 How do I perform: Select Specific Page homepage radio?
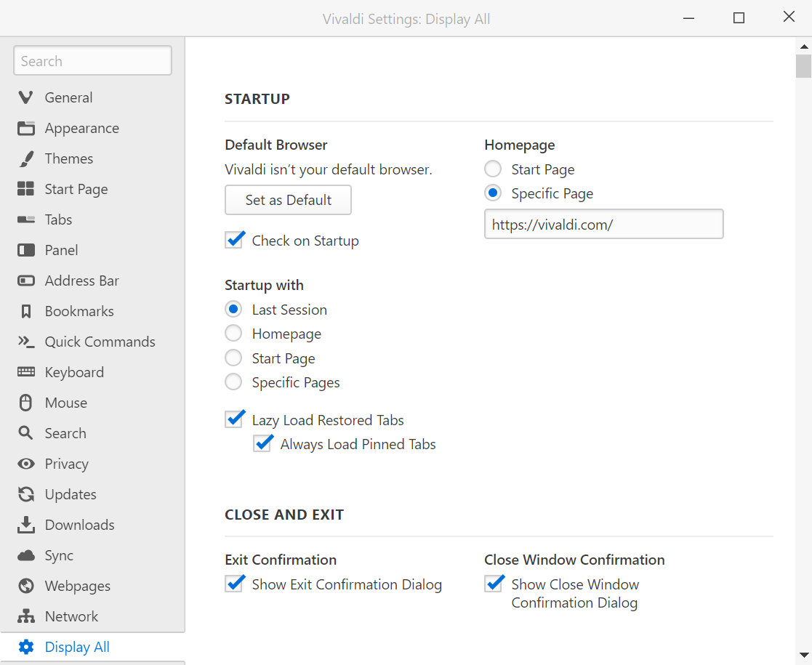click(493, 193)
